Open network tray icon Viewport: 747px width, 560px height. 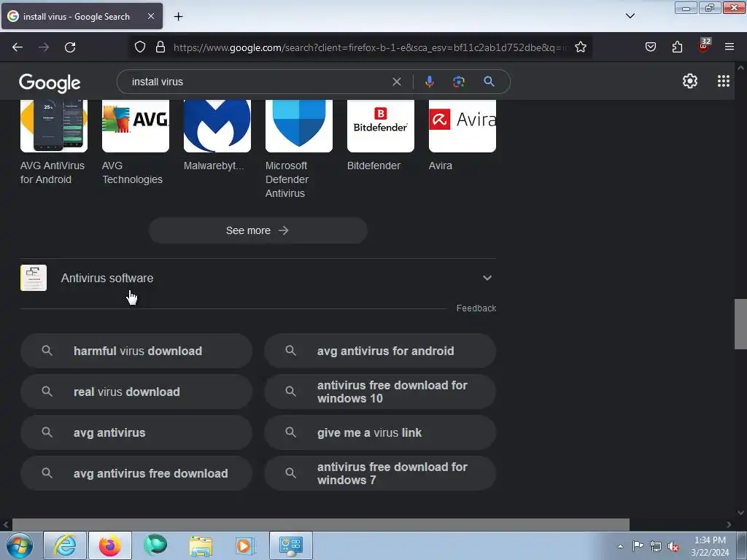coord(656,546)
